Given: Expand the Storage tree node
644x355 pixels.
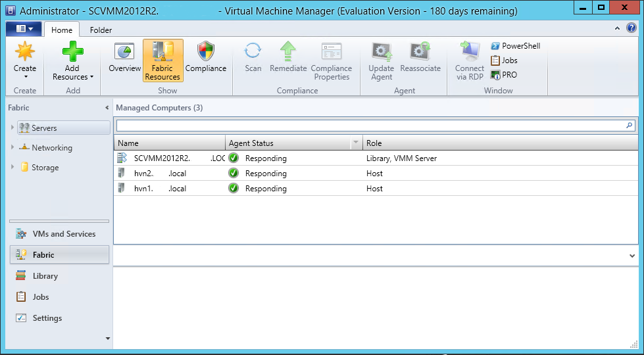Looking at the screenshot, I should click(x=12, y=167).
